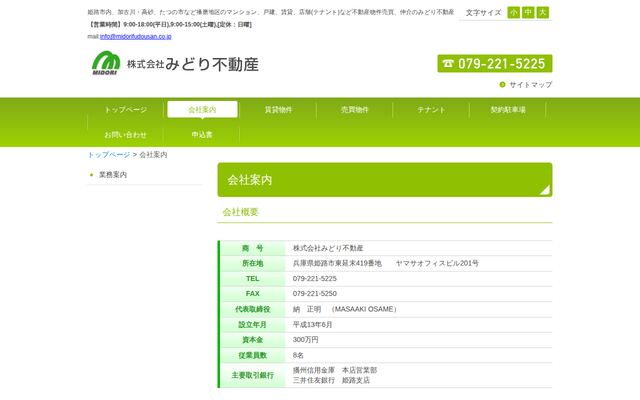Image resolution: width=640 pixels, height=400 pixels.
Task: Set font size to large (大)
Action: (542, 12)
